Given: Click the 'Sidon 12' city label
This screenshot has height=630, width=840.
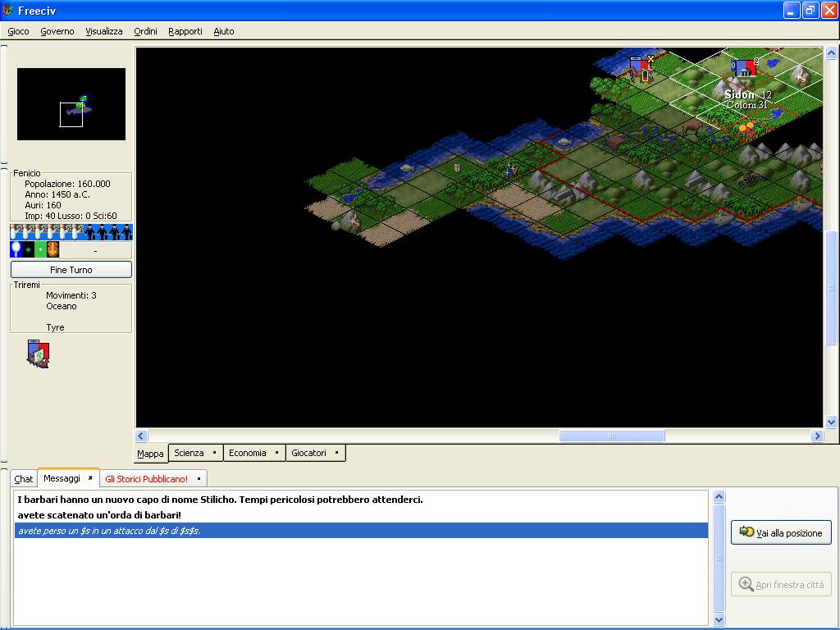Looking at the screenshot, I should coord(748,94).
